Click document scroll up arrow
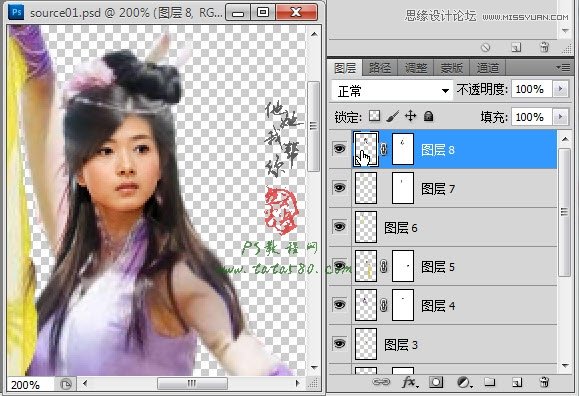The height and width of the screenshot is (396, 579). (314, 34)
